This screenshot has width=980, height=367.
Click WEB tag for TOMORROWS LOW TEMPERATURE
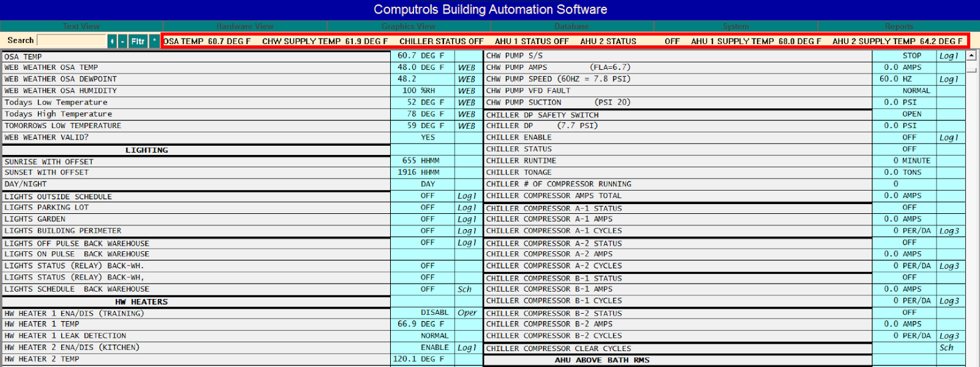click(x=467, y=126)
